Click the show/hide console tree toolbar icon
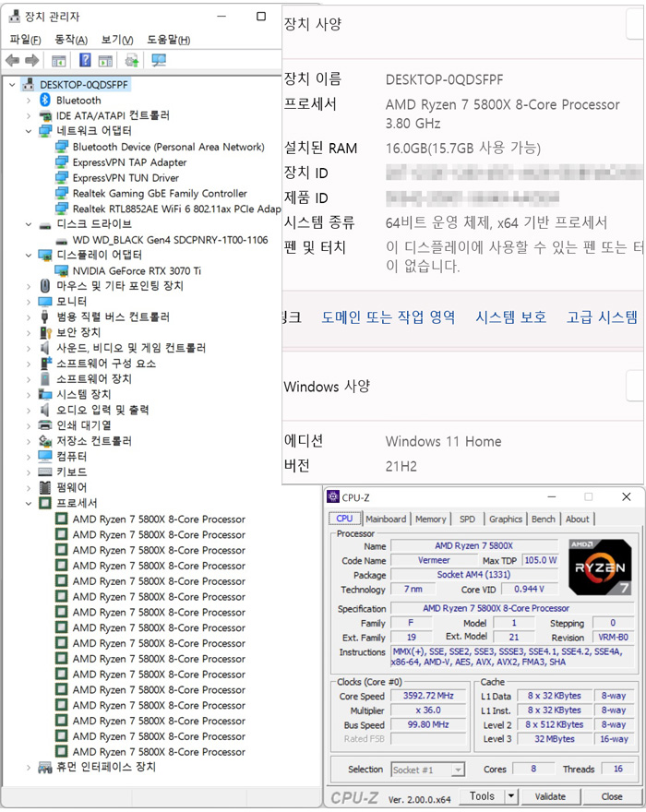The height and width of the screenshot is (812, 646). (58, 61)
